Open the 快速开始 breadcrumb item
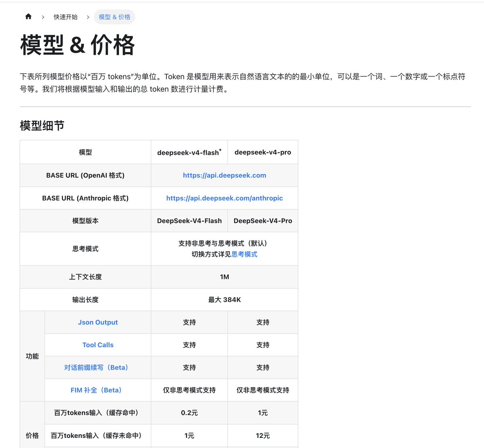484x448 pixels. point(66,17)
